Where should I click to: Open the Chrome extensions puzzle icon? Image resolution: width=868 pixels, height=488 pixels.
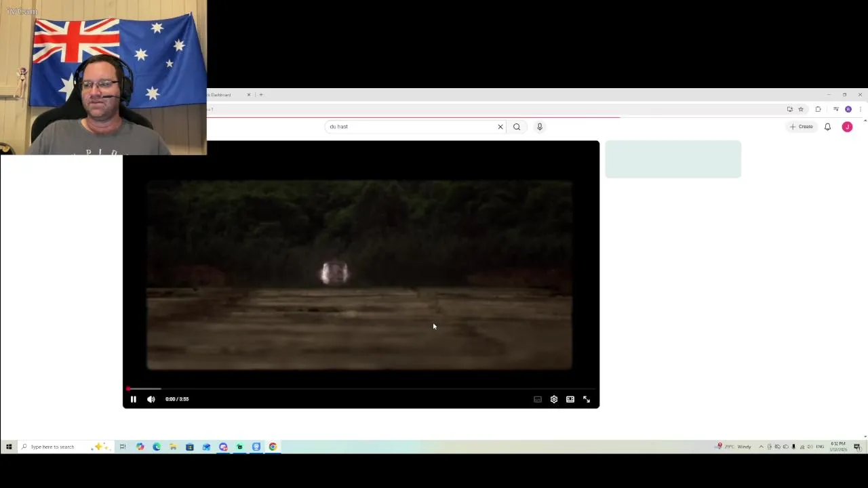[x=818, y=109]
